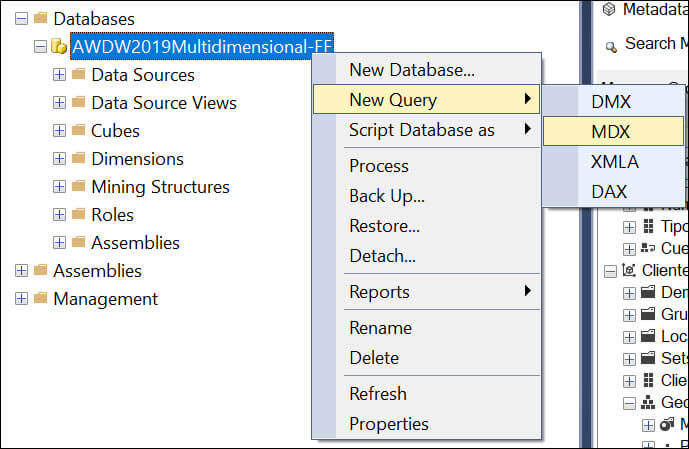Viewport: 689px width, 449px height.
Task: Open Script Database as submenu
Action: 421,130
